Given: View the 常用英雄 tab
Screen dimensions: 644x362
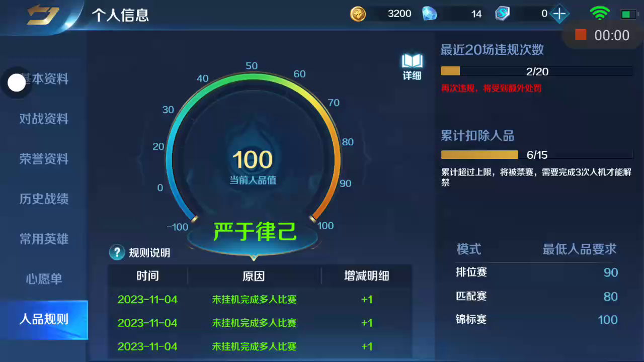Looking at the screenshot, I should (x=44, y=239).
